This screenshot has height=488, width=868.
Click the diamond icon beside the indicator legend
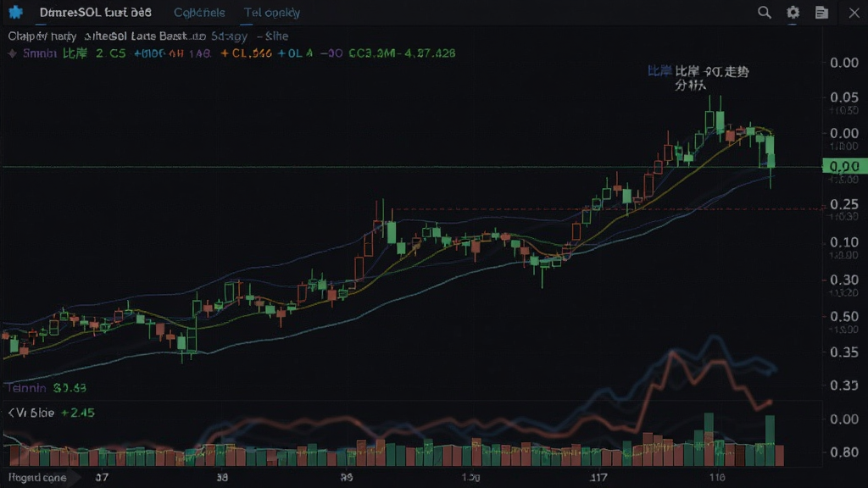(12, 53)
